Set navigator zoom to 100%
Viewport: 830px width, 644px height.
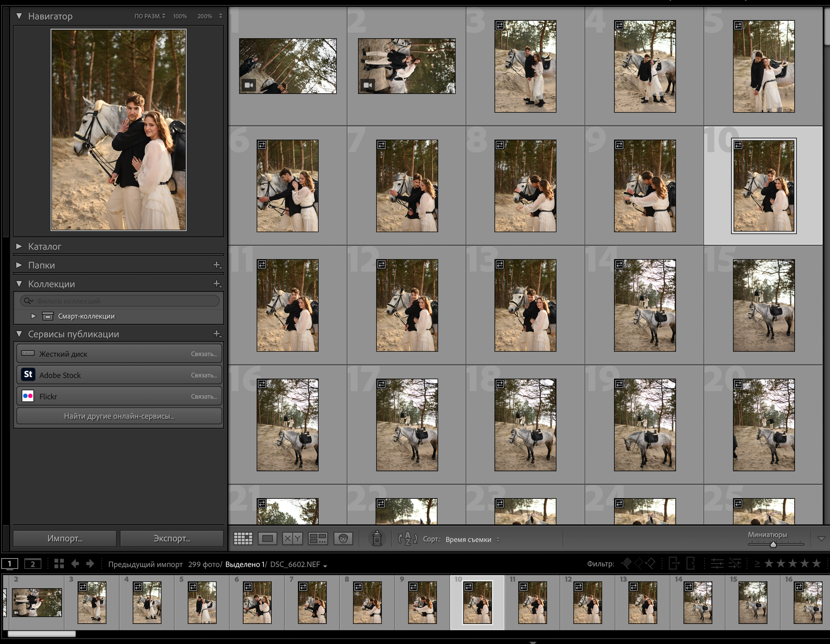[180, 16]
